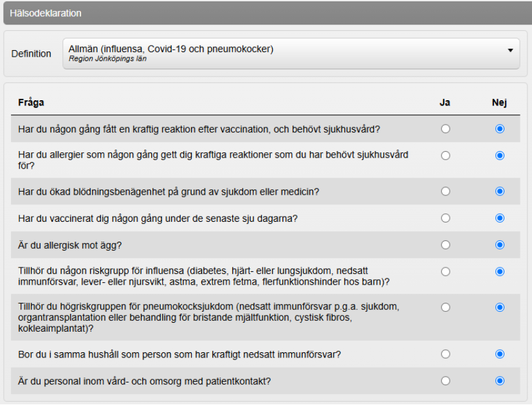
Task: Choose Ja for allergies needing hospital care
Action: [445, 156]
